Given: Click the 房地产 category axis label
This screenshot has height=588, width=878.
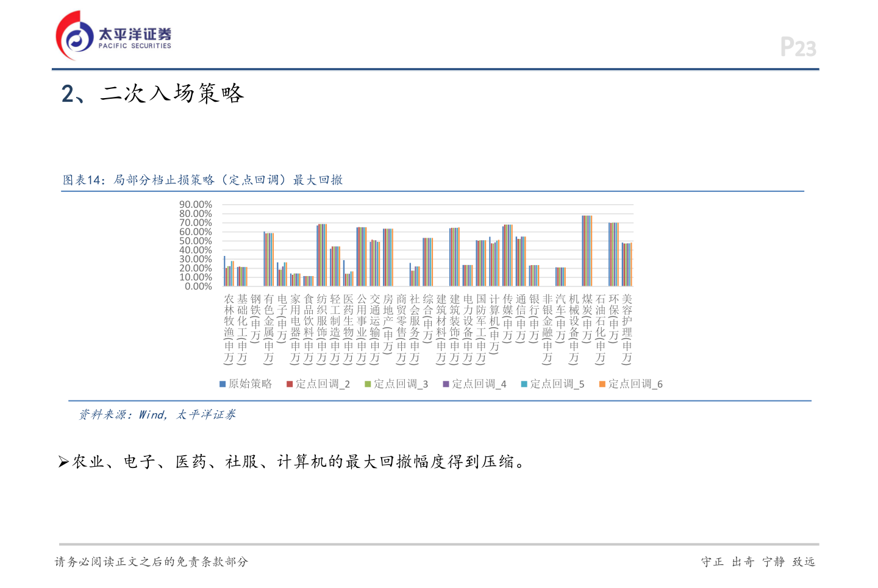Looking at the screenshot, I should click(388, 324).
